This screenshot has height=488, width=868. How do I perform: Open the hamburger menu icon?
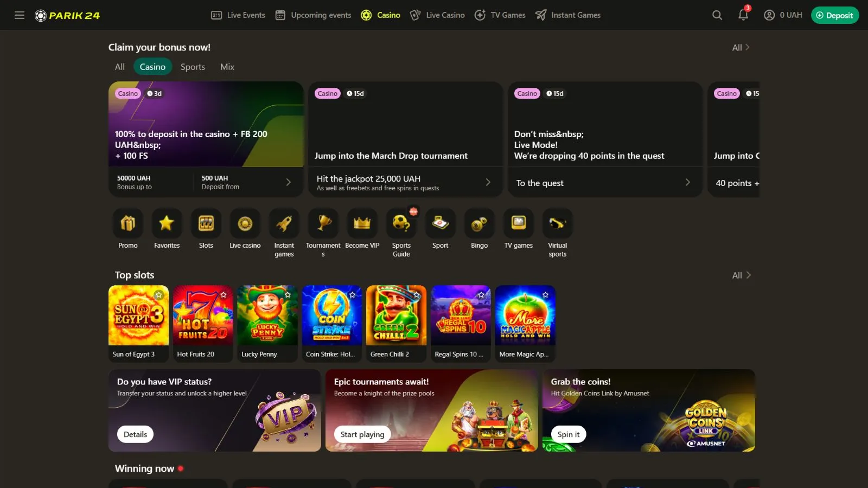[20, 15]
